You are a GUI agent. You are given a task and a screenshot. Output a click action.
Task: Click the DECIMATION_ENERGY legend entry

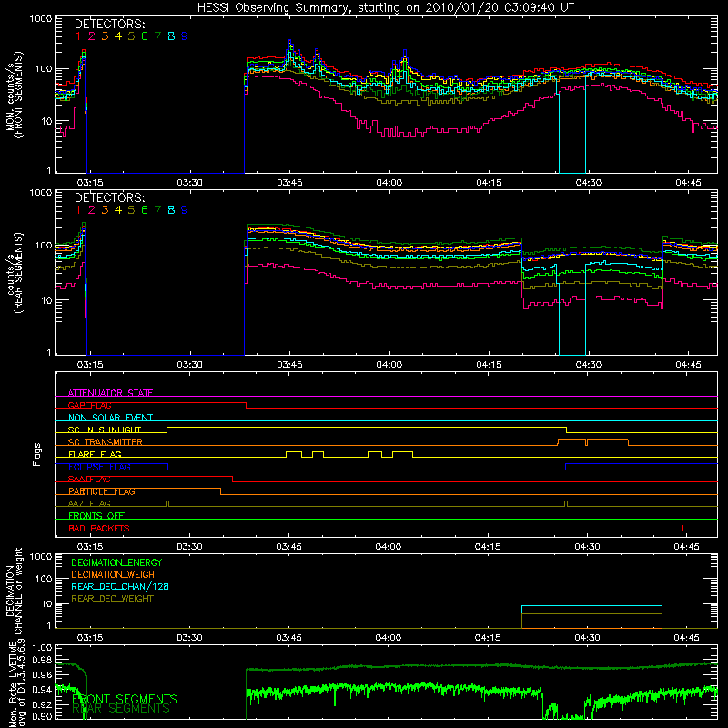coord(116,562)
